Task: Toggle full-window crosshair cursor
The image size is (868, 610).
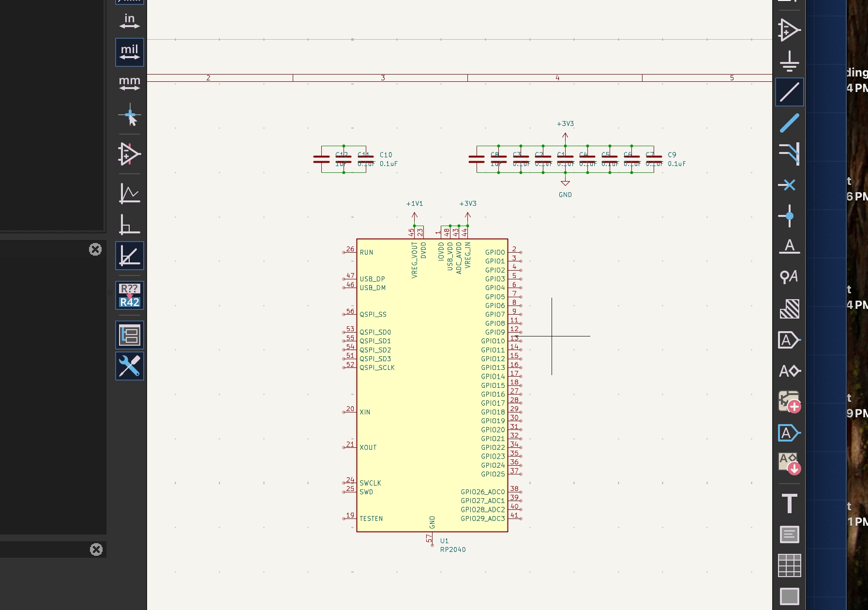Action: pos(130,115)
